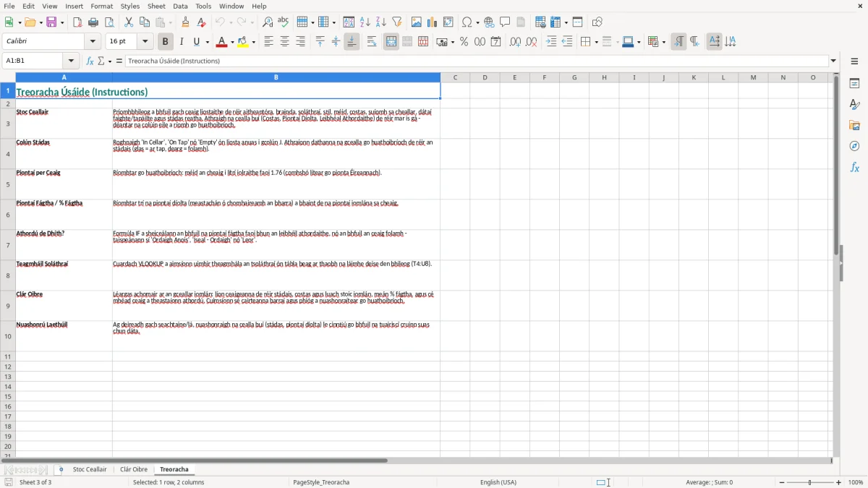Open background color dropdown arrow

(253, 42)
